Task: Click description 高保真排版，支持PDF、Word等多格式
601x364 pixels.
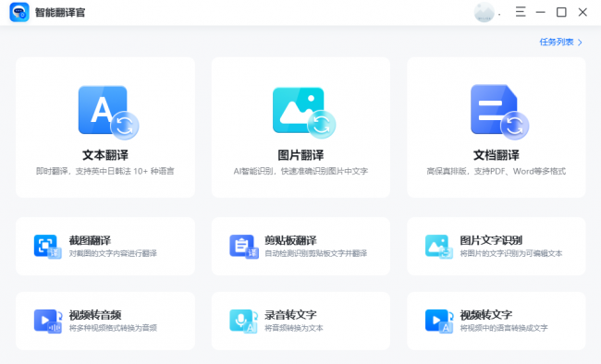Action: pyautogui.click(x=497, y=171)
